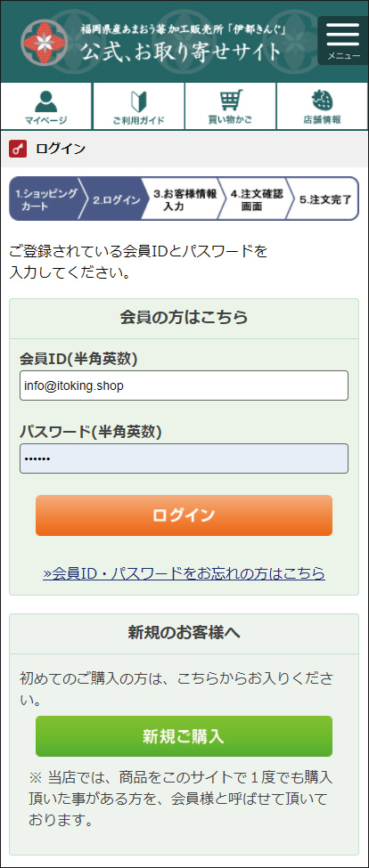
Task: Select step 2.ログイン in progress bar
Action: tap(117, 199)
